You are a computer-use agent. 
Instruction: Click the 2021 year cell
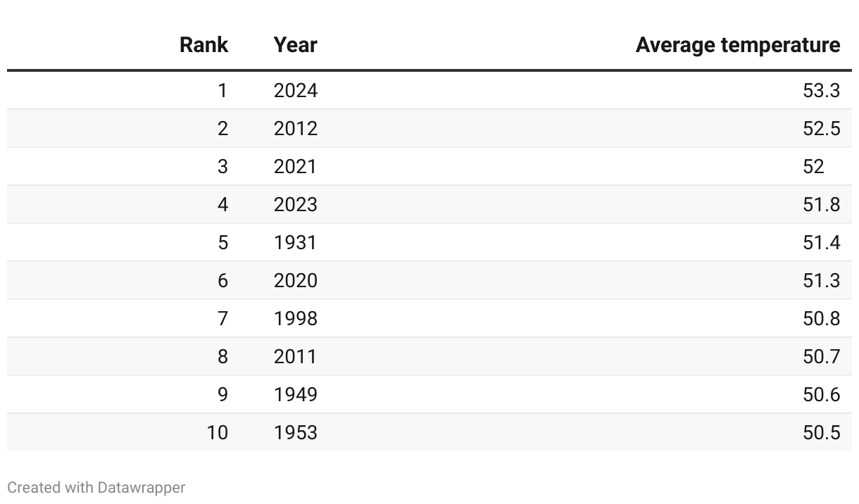pos(296,166)
